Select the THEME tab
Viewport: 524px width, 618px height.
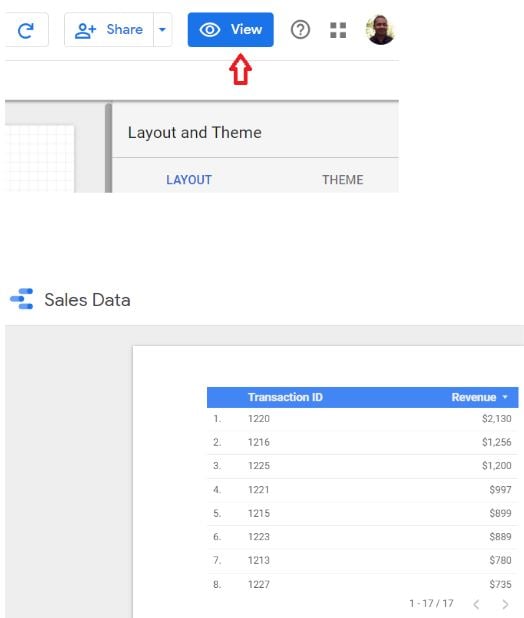(343, 180)
